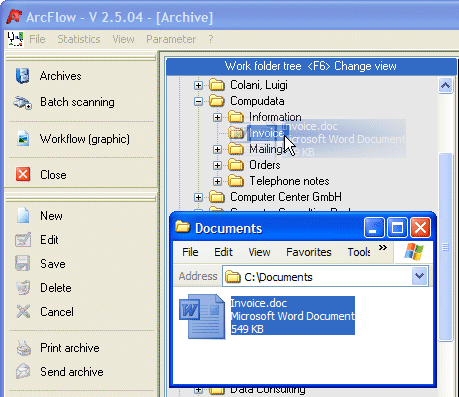The image size is (459, 397).
Task: Click the Edit icon in sidebar
Action: tap(23, 240)
